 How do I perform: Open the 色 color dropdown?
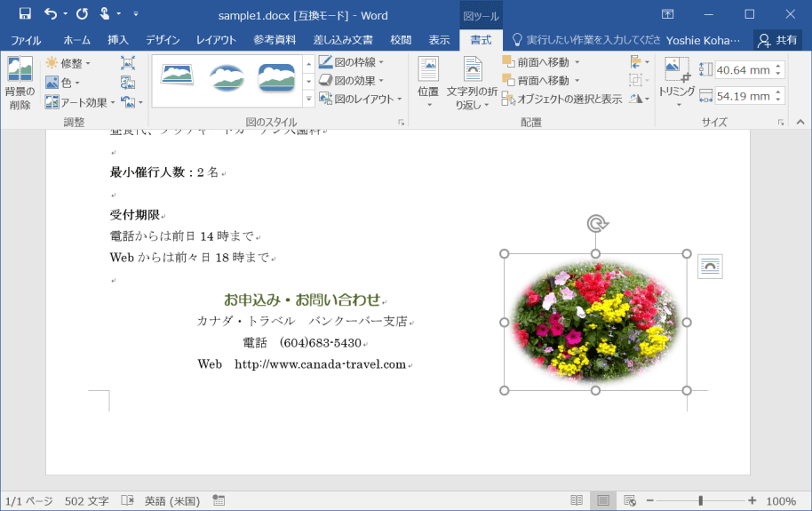(x=63, y=83)
